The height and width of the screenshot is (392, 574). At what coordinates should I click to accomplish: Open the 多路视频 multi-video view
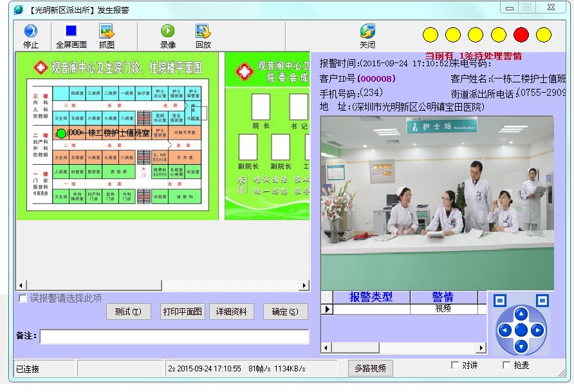[371, 368]
